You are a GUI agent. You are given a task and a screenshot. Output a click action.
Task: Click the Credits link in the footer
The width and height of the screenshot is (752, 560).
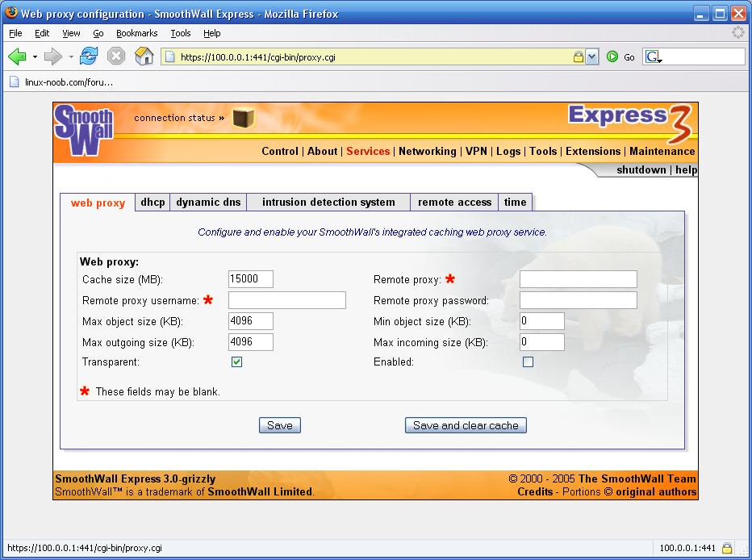[x=535, y=491]
